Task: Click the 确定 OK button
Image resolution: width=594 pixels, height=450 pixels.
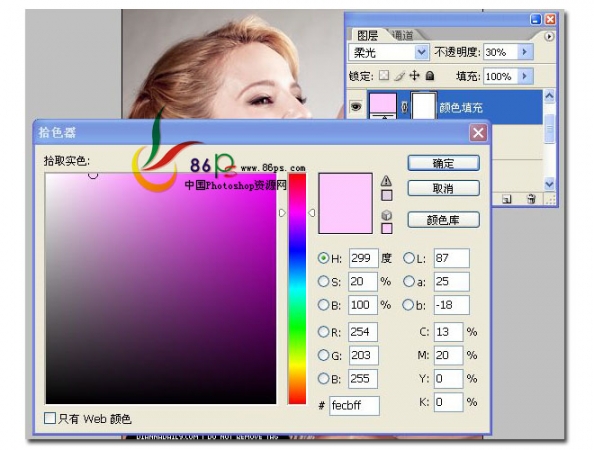Action: [x=443, y=163]
